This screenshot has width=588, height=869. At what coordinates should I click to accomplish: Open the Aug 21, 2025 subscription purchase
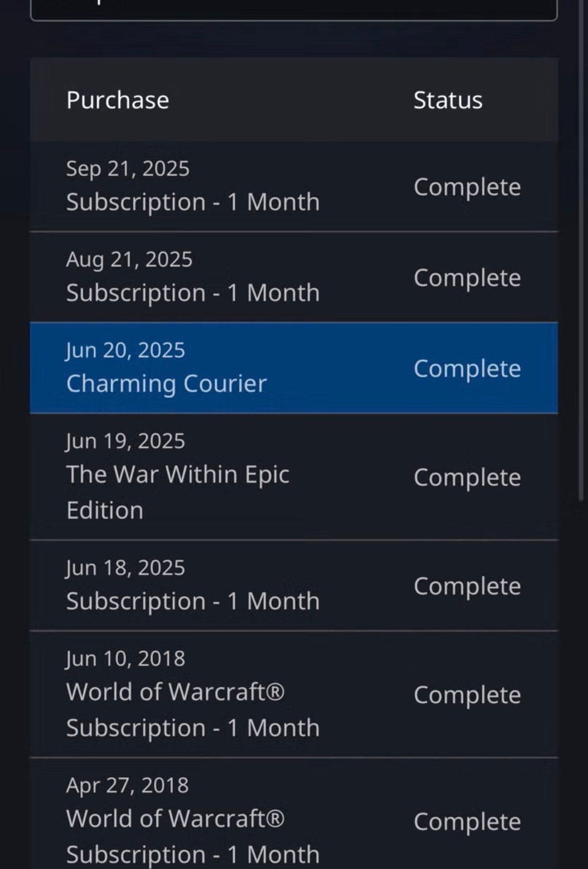coord(294,277)
